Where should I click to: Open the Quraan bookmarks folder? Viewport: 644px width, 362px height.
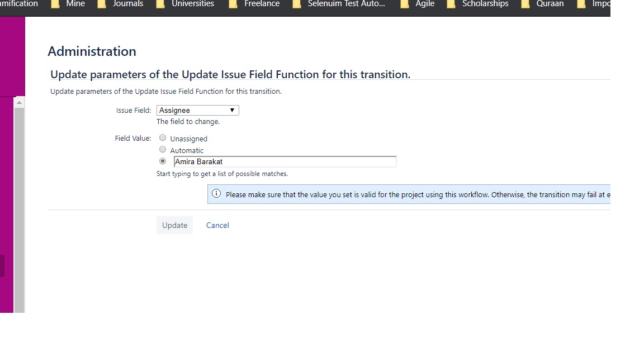tap(550, 4)
